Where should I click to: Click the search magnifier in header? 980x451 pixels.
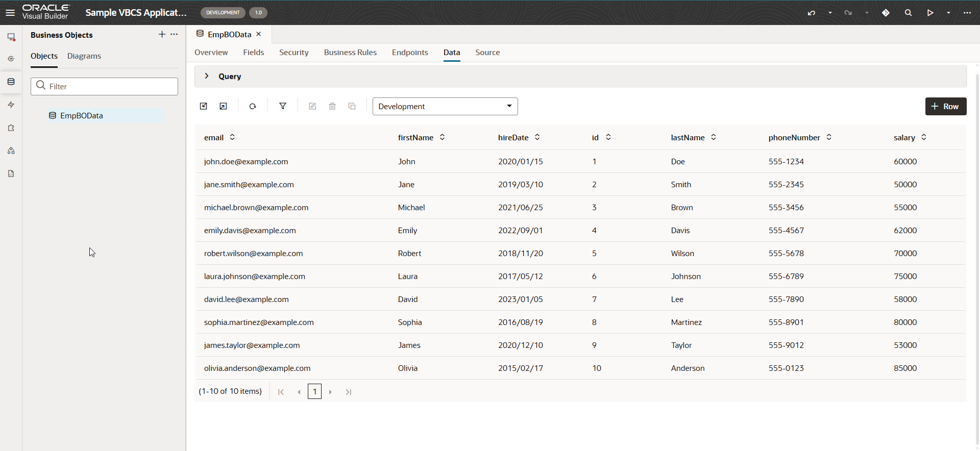point(908,13)
